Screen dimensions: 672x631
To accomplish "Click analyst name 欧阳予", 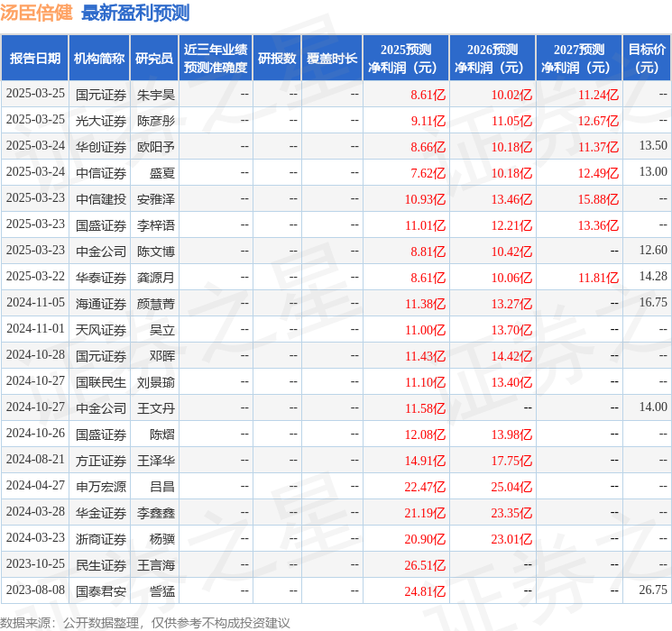I will coord(156,147).
